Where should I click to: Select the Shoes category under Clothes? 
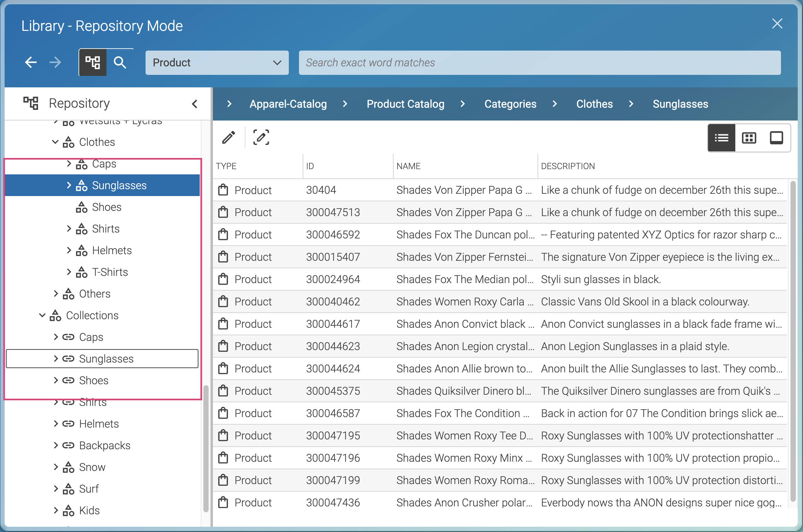[x=106, y=207]
